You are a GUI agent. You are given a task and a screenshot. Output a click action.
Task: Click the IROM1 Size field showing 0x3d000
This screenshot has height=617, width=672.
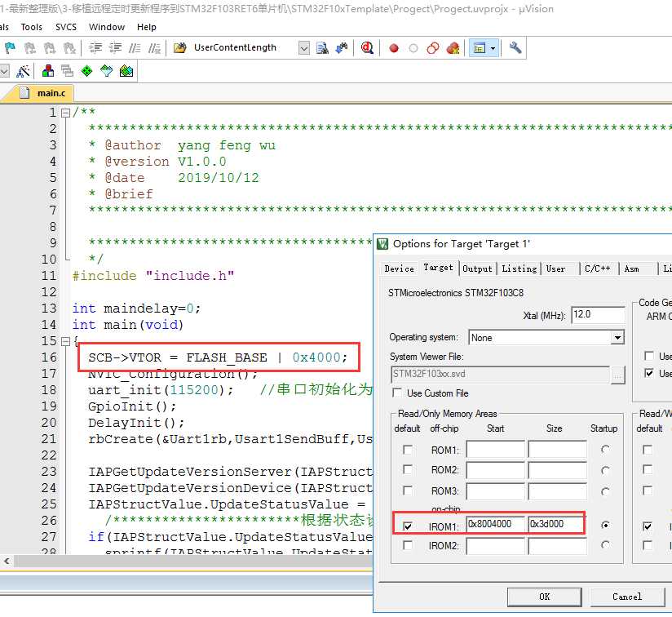coord(556,525)
